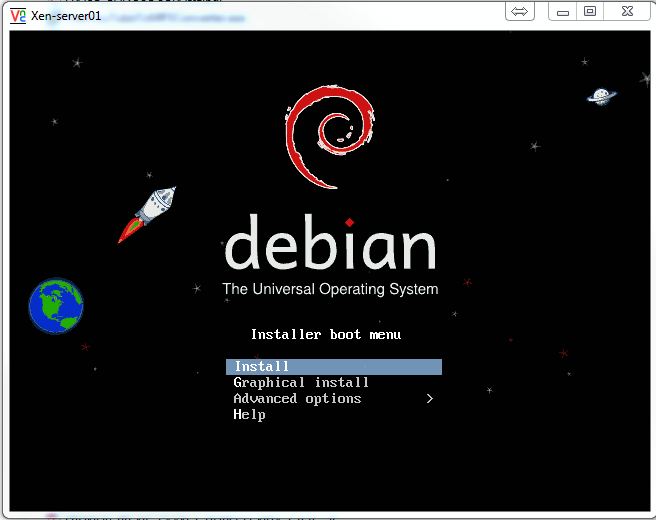
Task: Minimize the Xen-server01 viewer window
Action: pos(565,11)
